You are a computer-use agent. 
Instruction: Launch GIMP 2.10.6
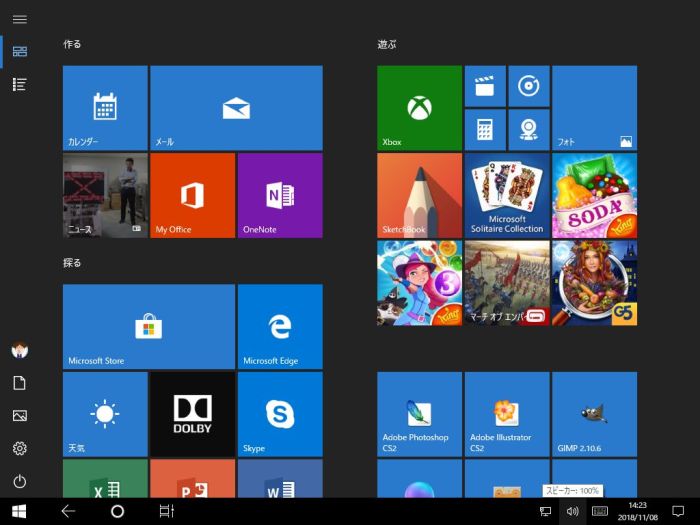(594, 414)
